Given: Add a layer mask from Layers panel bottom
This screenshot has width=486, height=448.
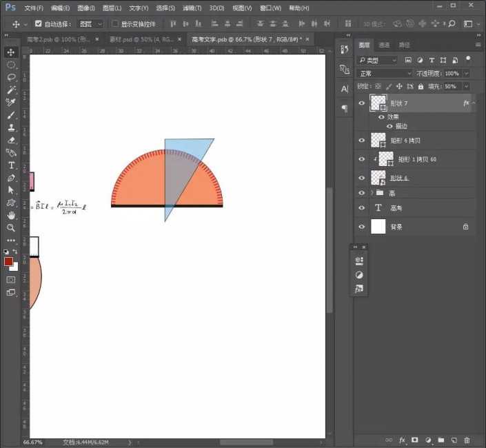Looking at the screenshot, I should 415,440.
